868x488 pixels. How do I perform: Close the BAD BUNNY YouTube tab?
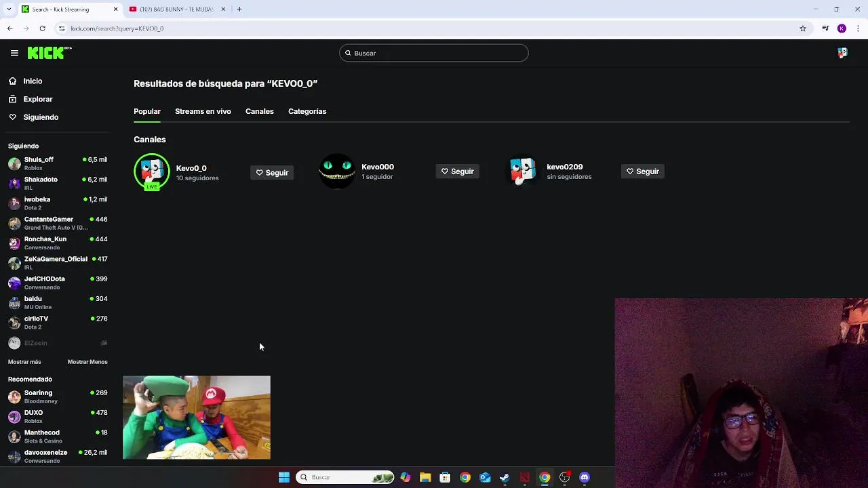pos(223,9)
